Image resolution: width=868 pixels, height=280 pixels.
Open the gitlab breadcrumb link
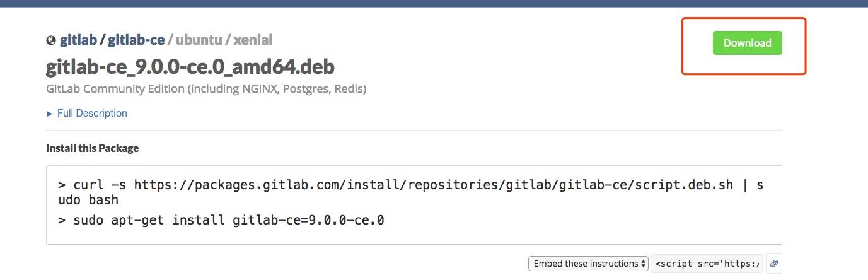[78, 40]
